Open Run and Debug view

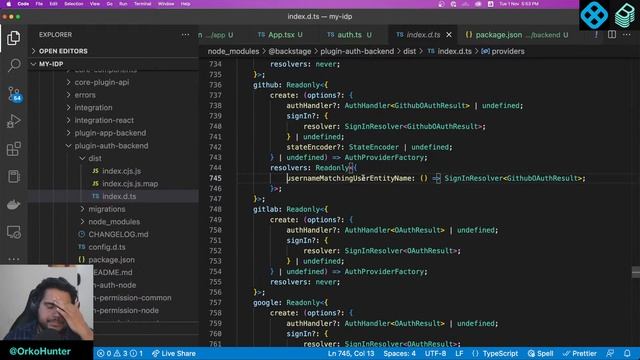(x=13, y=121)
